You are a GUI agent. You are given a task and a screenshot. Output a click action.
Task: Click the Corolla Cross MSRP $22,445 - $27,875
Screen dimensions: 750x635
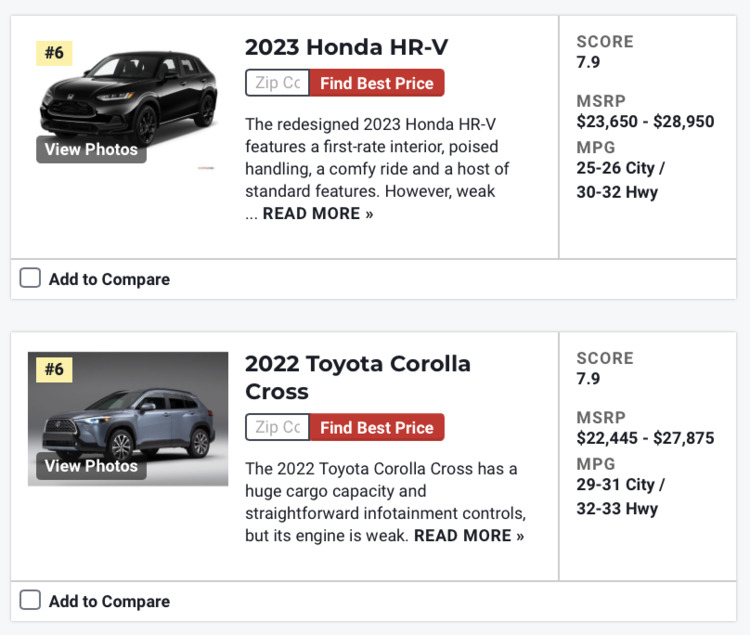coord(645,438)
